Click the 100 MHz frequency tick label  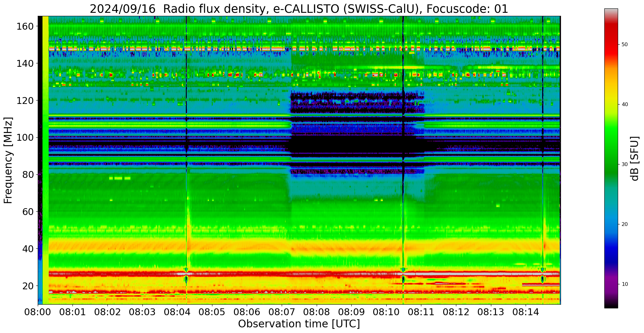click(25, 138)
